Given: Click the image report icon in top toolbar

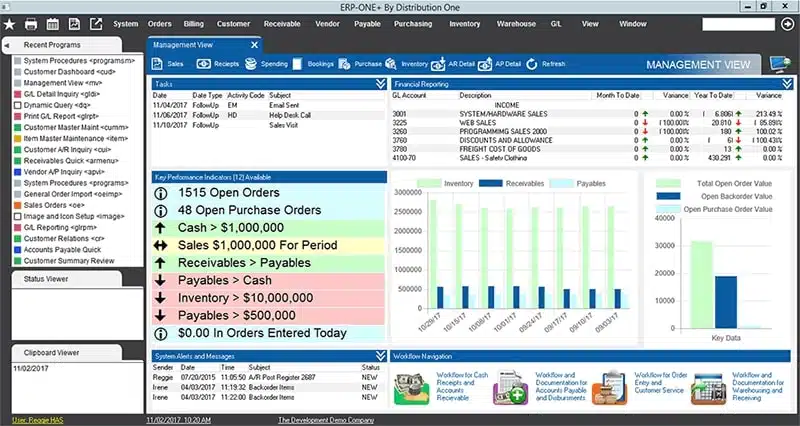Looking at the screenshot, I should (x=74, y=24).
